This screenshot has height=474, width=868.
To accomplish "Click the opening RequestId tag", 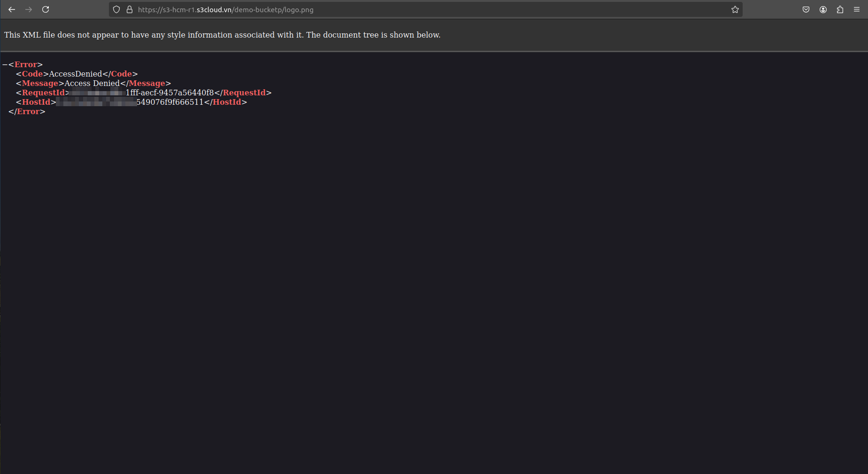I will tap(43, 93).
